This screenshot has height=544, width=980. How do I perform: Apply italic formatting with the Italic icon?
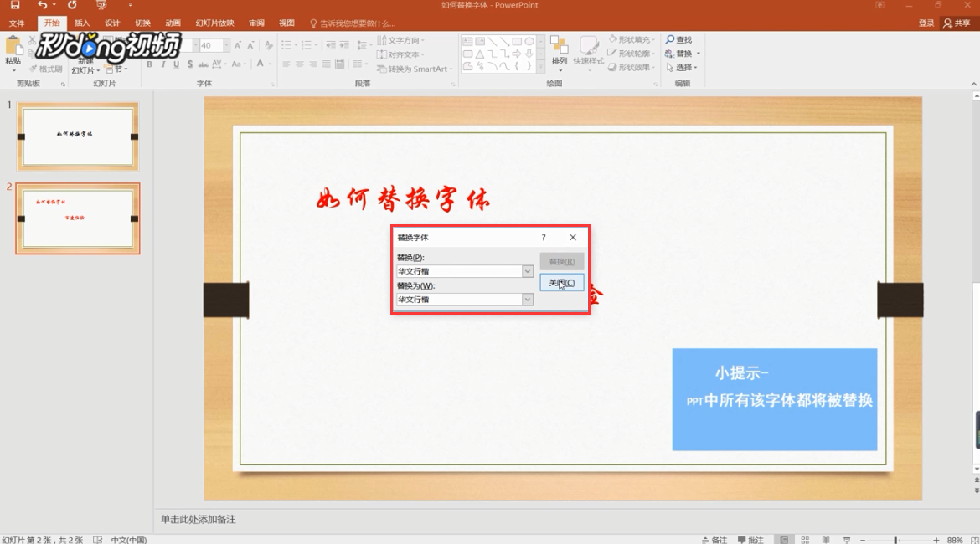click(x=164, y=64)
